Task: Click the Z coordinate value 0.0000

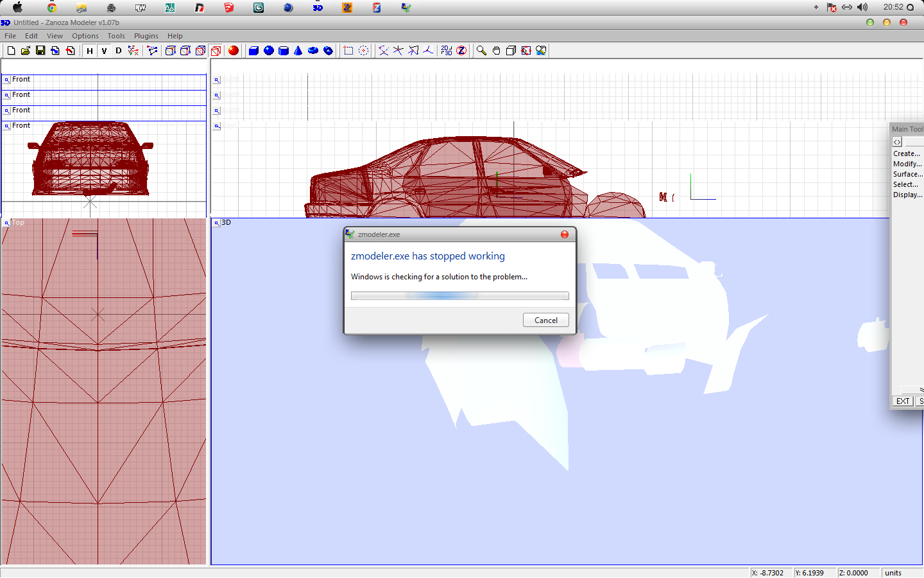Action: 858,573
